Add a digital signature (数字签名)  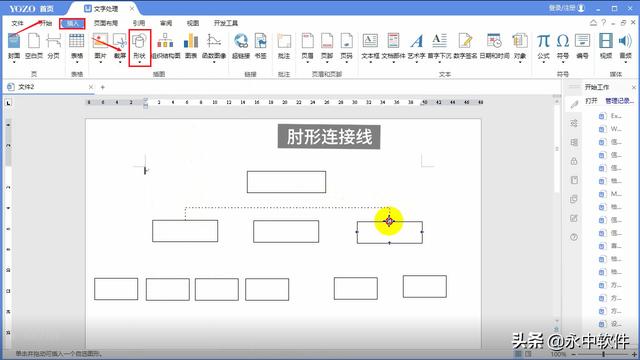(465, 46)
